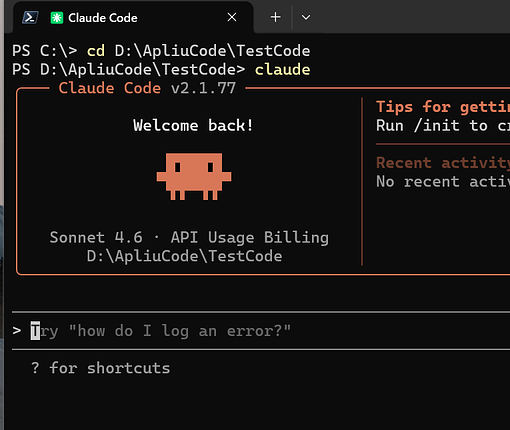Image resolution: width=510 pixels, height=430 pixels.
Task: Click the ">" prompt caret before the input
Action: point(17,331)
